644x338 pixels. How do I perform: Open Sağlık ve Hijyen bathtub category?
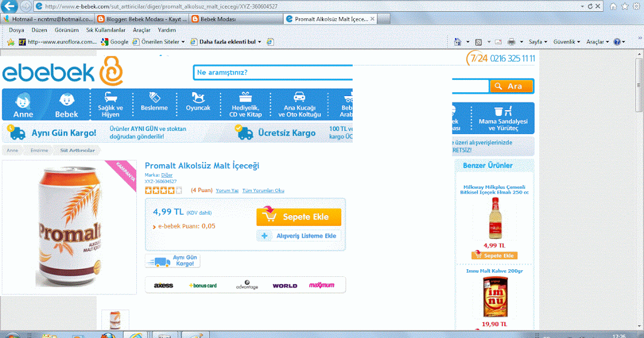111,105
